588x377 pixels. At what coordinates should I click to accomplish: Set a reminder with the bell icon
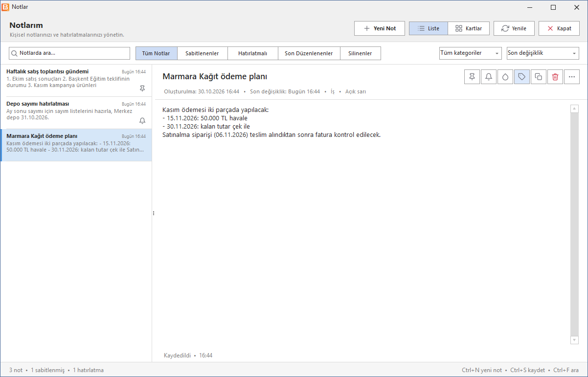click(489, 77)
